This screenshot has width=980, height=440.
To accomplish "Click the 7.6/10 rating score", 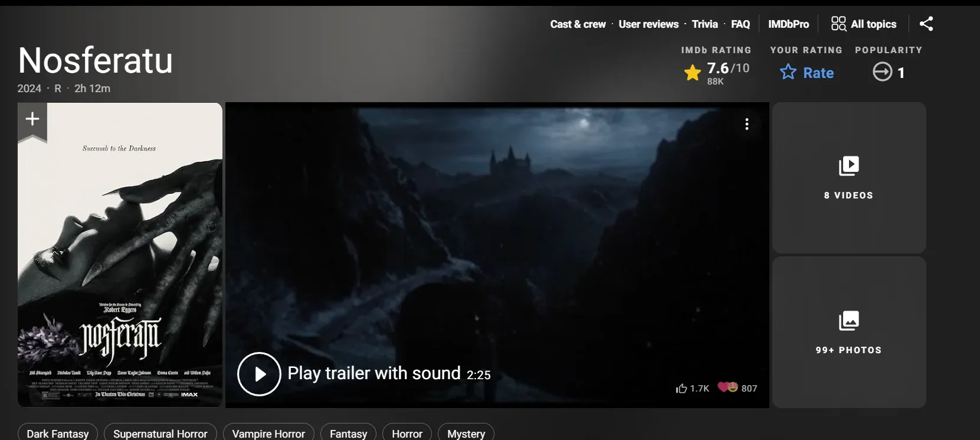I will (x=728, y=68).
